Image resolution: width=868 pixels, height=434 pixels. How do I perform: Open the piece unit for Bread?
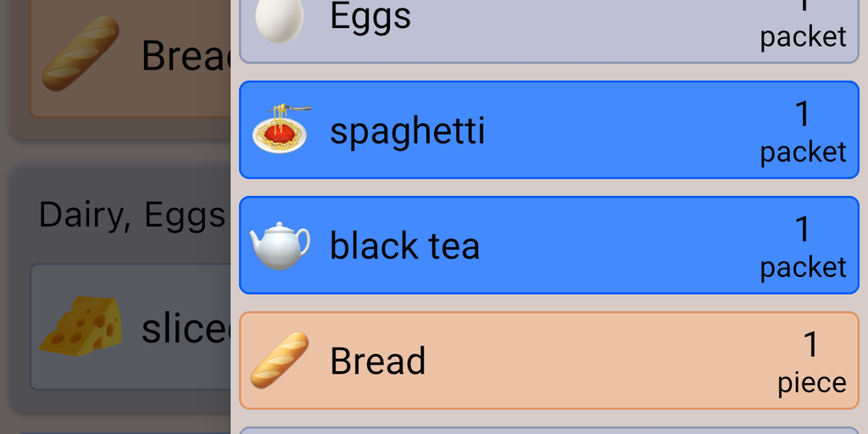click(x=811, y=383)
